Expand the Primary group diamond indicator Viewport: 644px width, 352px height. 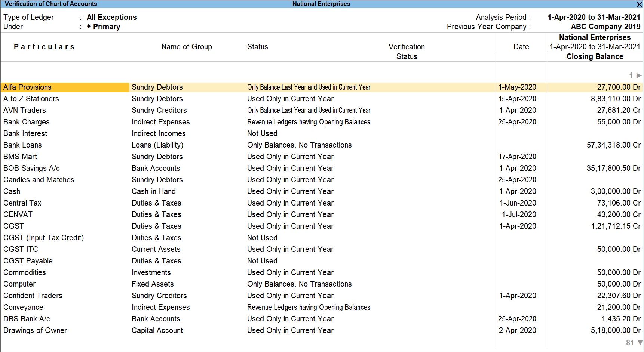88,27
